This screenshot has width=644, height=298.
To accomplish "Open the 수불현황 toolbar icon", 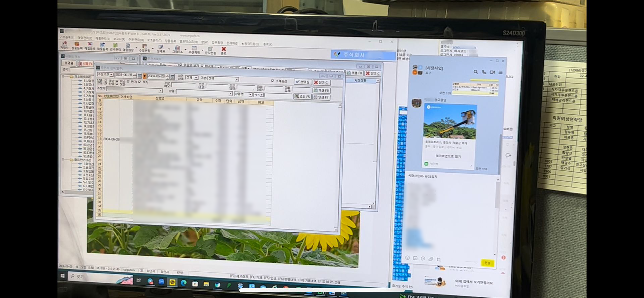I will [145, 48].
